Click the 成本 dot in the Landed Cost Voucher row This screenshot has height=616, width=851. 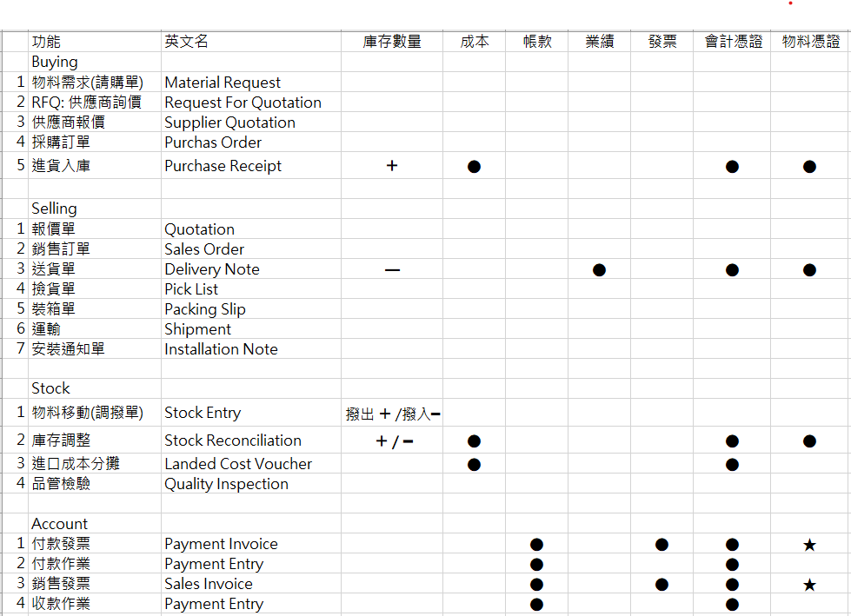tap(474, 464)
